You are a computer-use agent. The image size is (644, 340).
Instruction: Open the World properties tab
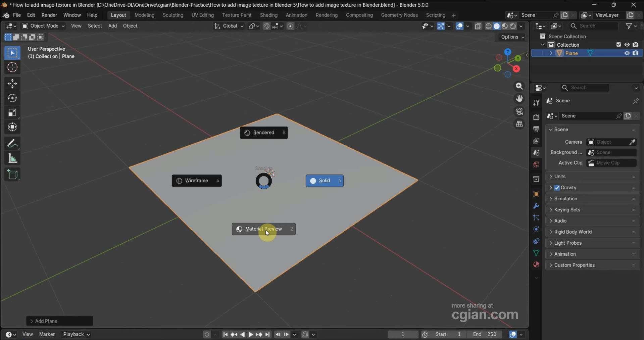click(x=536, y=164)
